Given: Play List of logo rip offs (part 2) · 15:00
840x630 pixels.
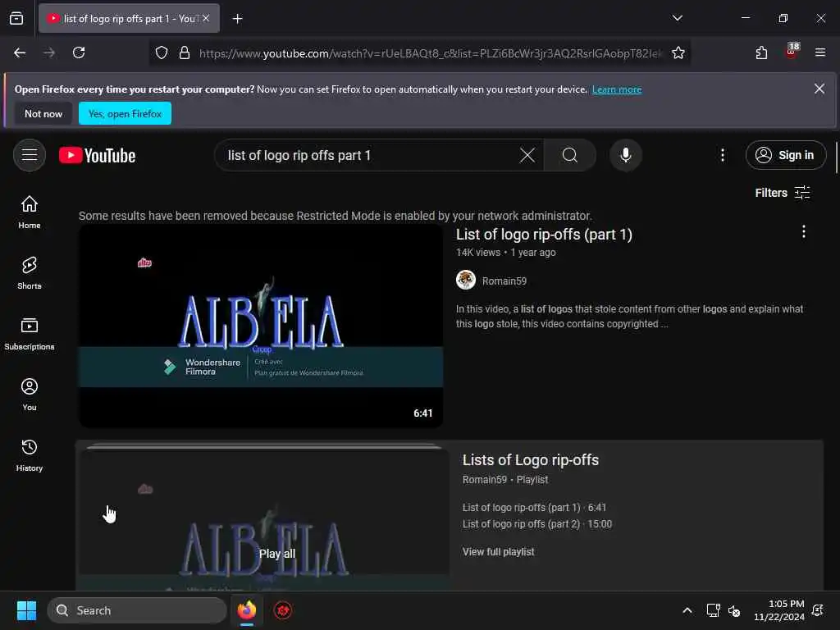Looking at the screenshot, I should click(536, 524).
